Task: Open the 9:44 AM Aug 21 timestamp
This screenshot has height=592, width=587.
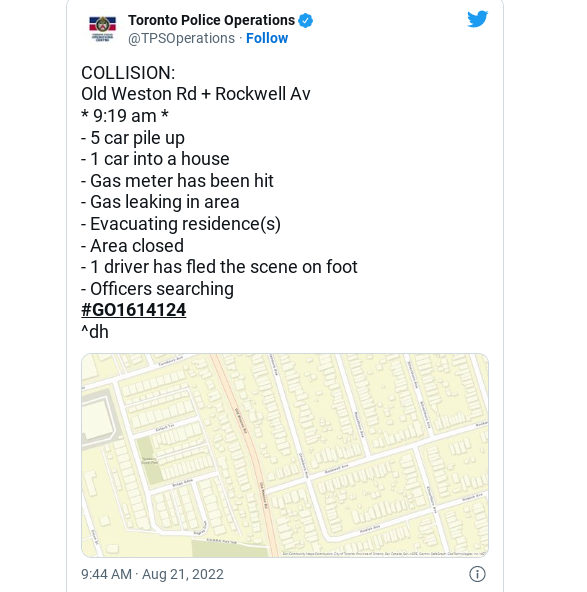Action: pyautogui.click(x=153, y=574)
